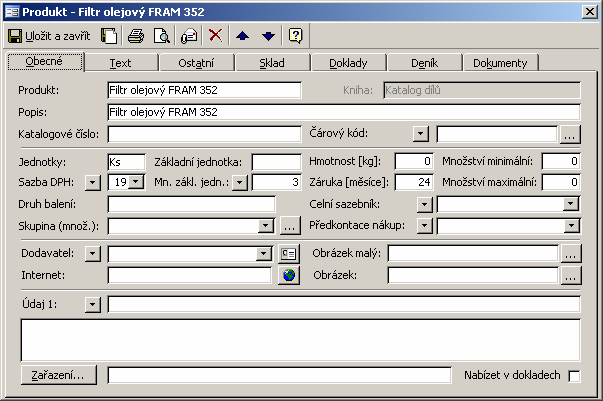Open the Sazba DPH label dropdown
This screenshot has width=603, height=401.
tap(93, 183)
